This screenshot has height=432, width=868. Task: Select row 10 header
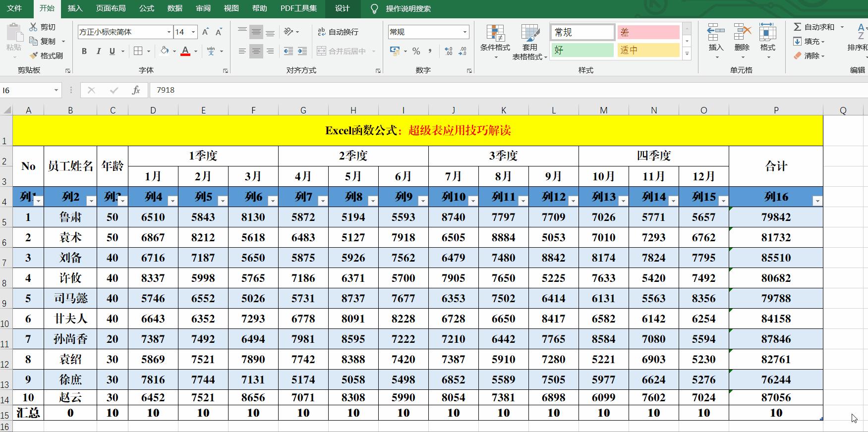click(x=5, y=319)
